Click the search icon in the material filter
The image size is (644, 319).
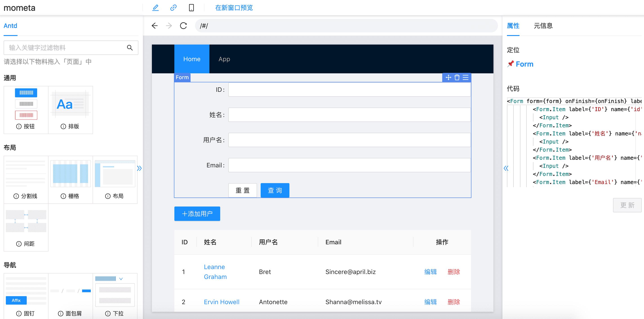[x=130, y=47]
